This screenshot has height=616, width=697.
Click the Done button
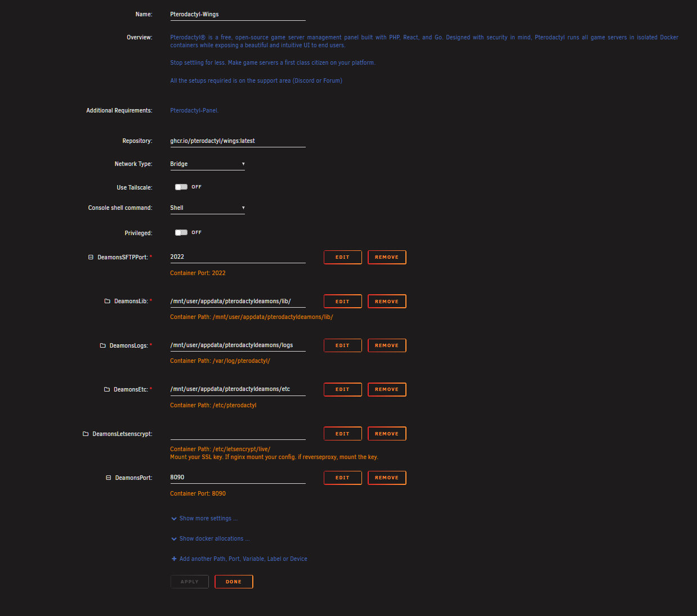[x=234, y=582]
